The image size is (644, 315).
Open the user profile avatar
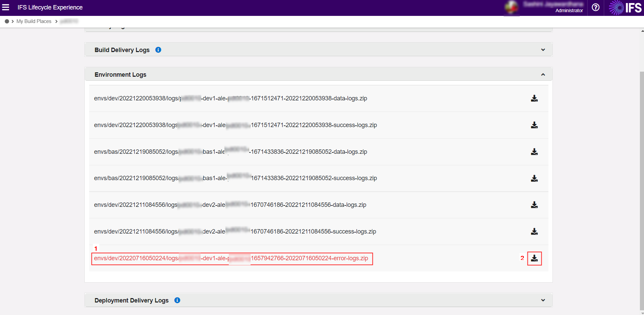pyautogui.click(x=512, y=7)
